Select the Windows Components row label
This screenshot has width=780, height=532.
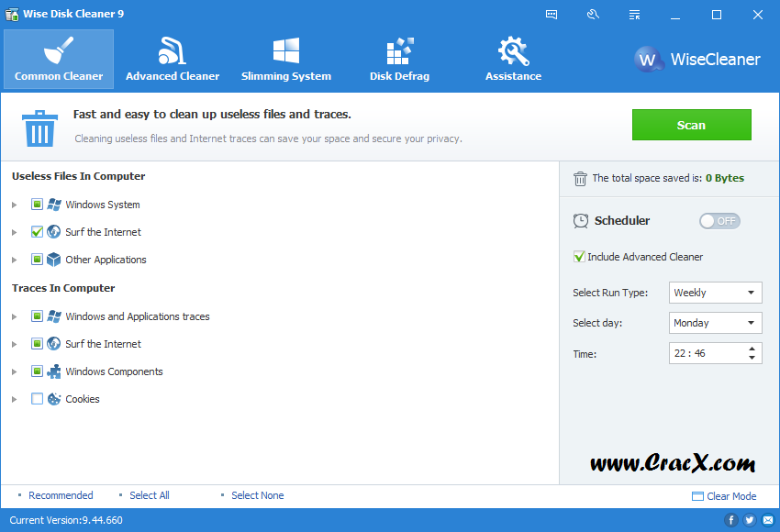point(114,371)
